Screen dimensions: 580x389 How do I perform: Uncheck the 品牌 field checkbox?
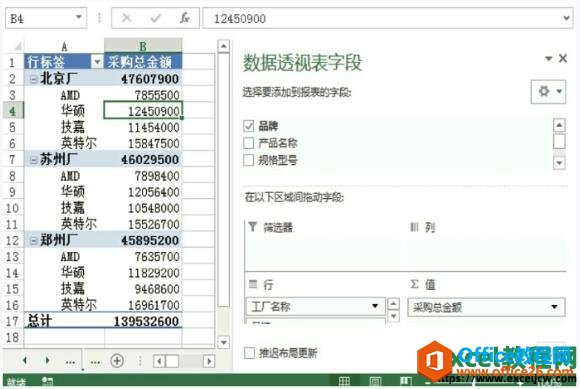coord(249,126)
